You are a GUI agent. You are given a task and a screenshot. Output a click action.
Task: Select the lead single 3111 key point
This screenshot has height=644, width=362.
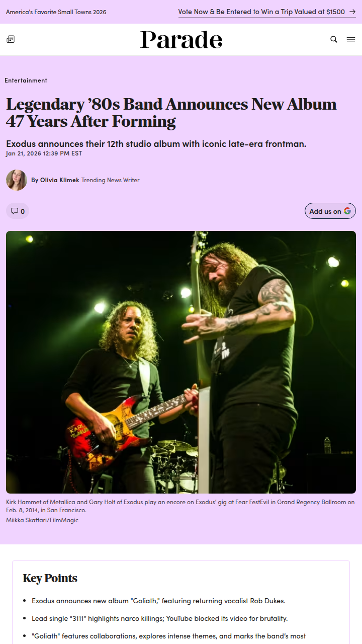pos(160,618)
